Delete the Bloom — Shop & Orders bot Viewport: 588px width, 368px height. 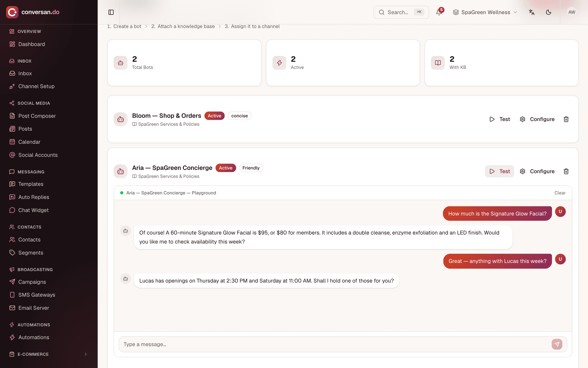coord(566,119)
